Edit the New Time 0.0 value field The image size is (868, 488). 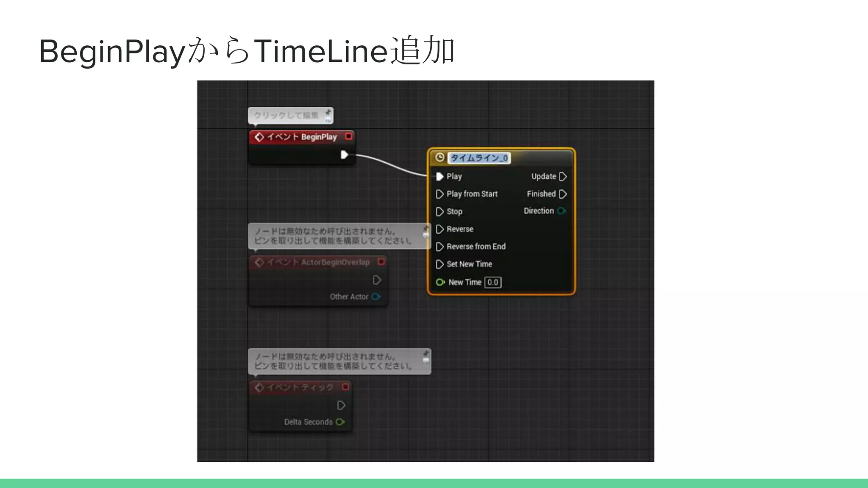click(x=493, y=283)
